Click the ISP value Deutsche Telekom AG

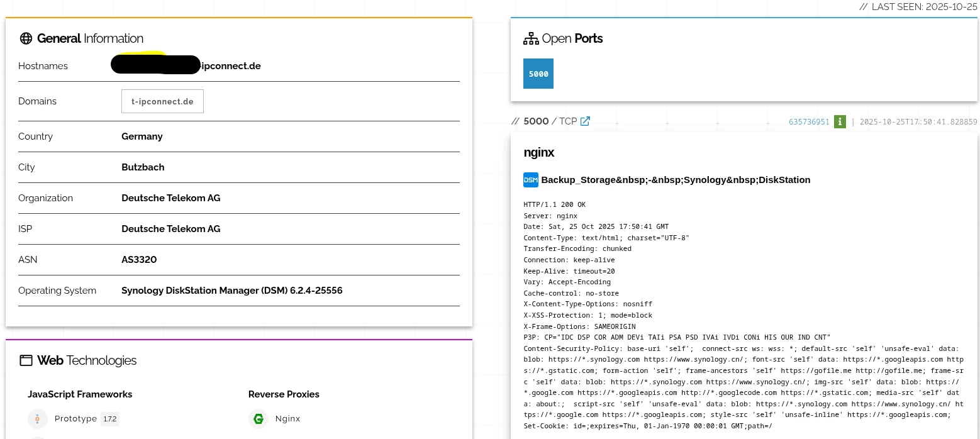coord(170,229)
